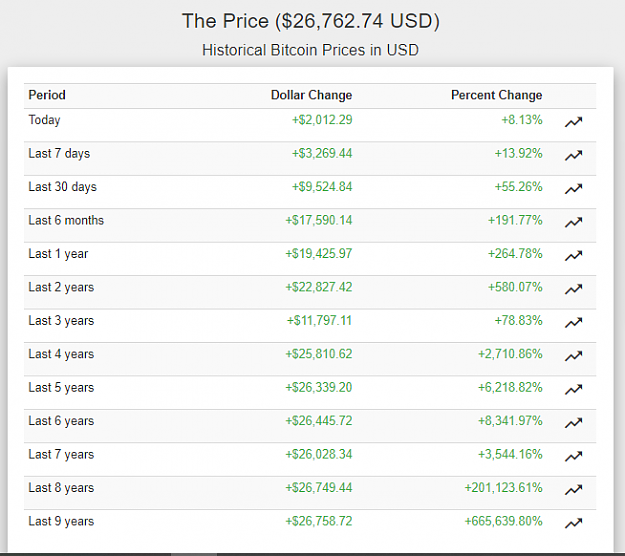Click the Last 6 years label
625x556 pixels.
tap(61, 421)
